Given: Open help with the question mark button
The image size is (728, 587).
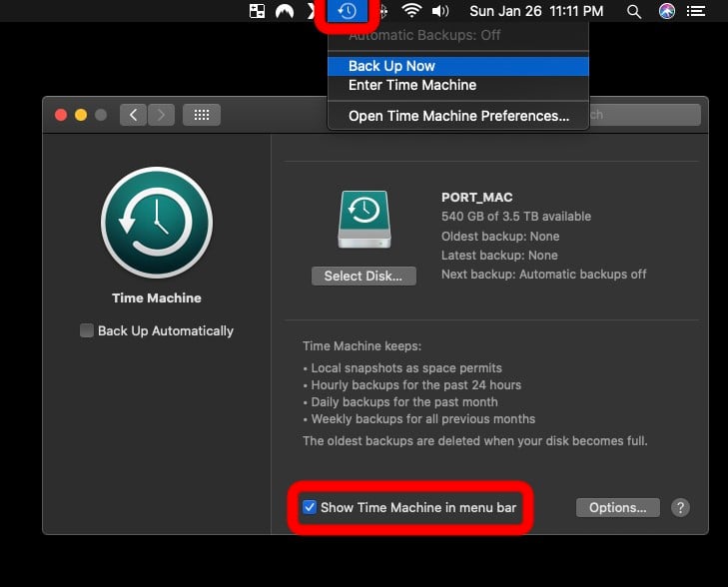Looking at the screenshot, I should point(680,508).
